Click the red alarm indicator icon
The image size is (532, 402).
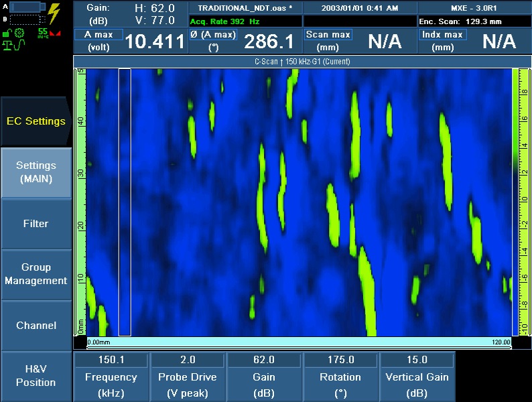tap(55, 33)
